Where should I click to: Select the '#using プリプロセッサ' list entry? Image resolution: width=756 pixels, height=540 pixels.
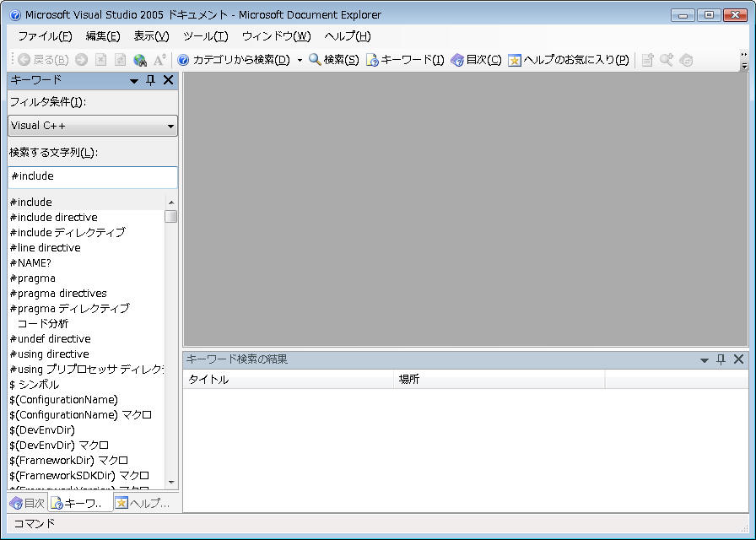pyautogui.click(x=87, y=370)
